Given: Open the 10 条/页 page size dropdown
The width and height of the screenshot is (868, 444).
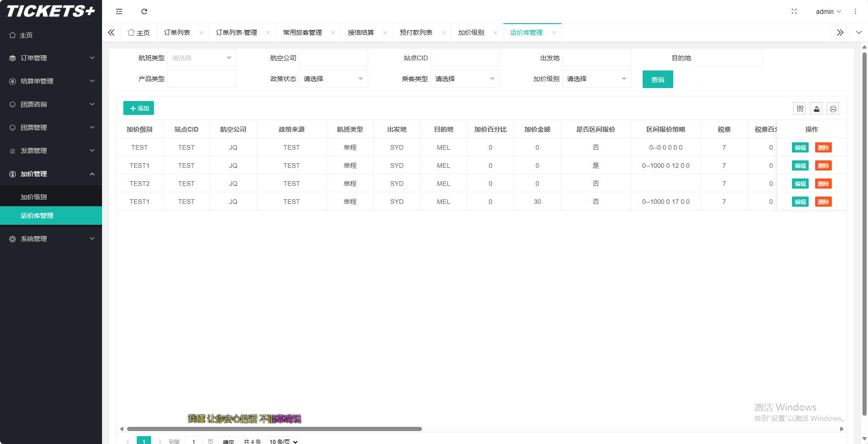Looking at the screenshot, I should point(283,441).
